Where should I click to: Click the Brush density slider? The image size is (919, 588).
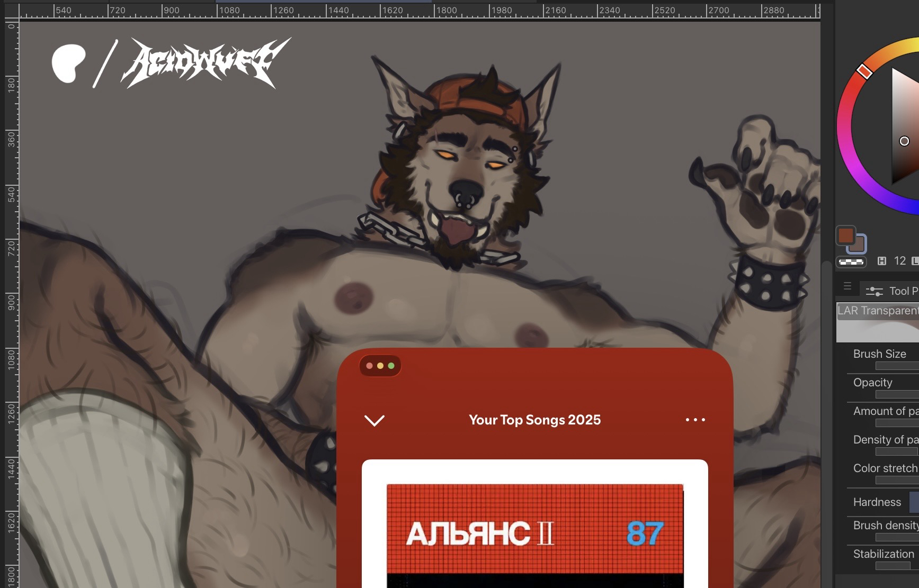coord(897,537)
